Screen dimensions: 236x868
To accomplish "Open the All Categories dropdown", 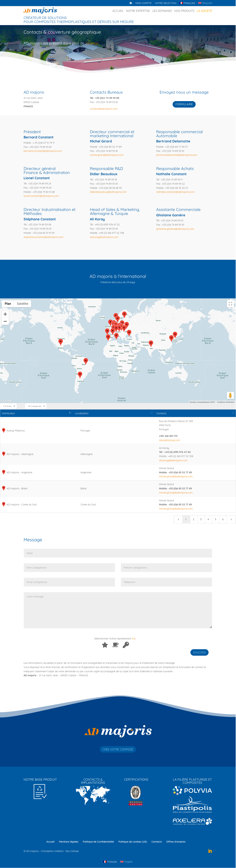I will click(36, 406).
